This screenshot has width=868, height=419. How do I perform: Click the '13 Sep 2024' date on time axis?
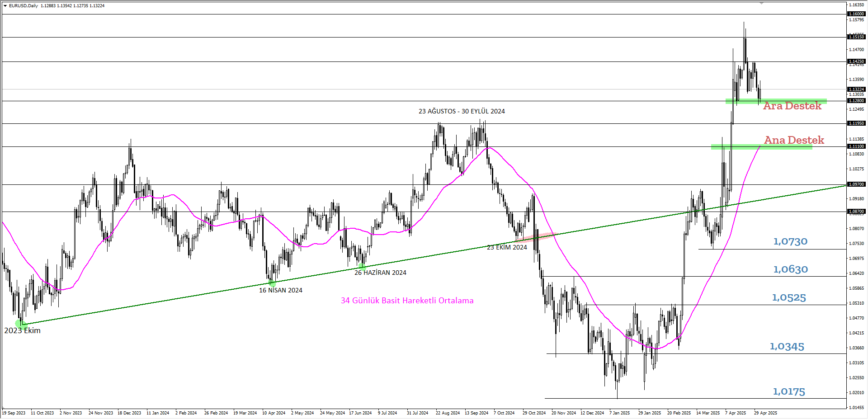coord(476,413)
